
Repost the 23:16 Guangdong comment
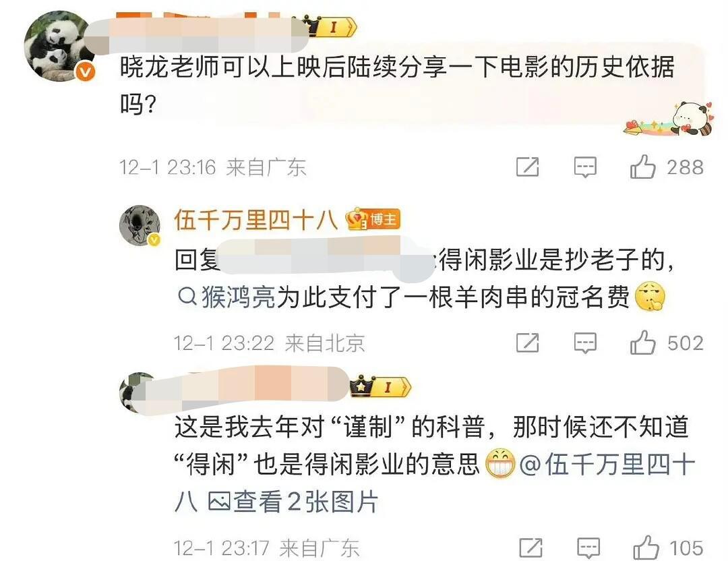click(528, 167)
